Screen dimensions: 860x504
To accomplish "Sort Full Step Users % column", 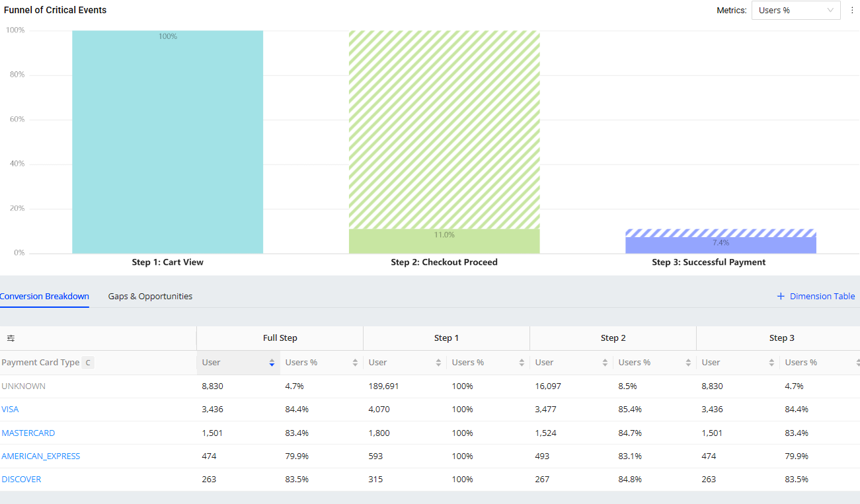I will 355,363.
